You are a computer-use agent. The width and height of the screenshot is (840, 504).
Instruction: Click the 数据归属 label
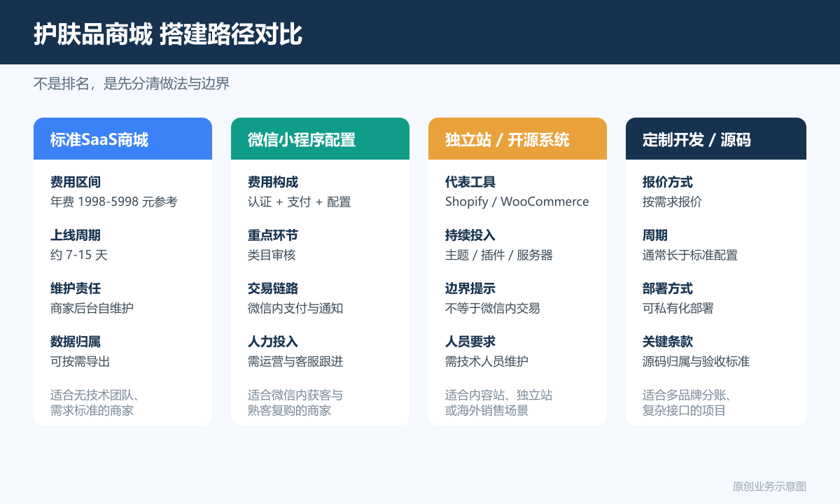(x=76, y=342)
